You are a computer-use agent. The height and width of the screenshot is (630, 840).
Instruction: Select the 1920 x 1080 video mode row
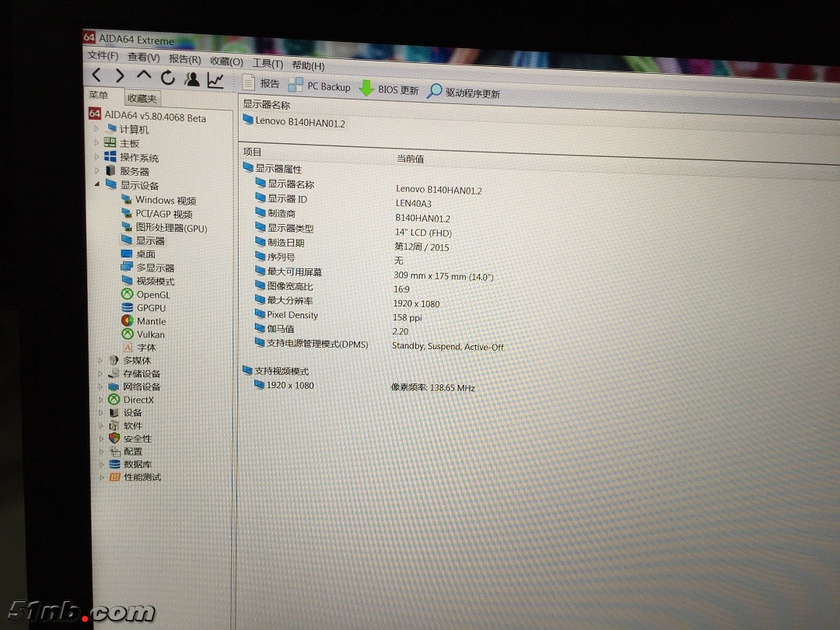[x=289, y=385]
